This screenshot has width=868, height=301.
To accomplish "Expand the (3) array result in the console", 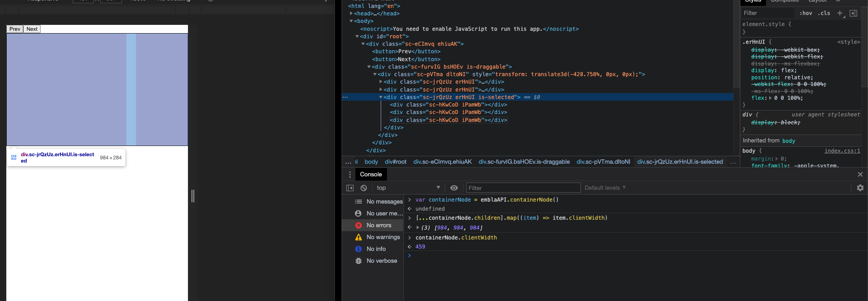I will coord(418,228).
